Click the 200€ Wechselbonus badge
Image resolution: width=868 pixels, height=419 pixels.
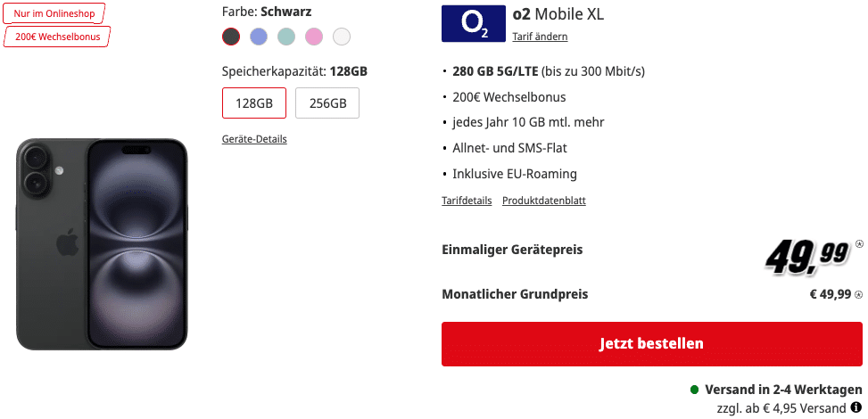pyautogui.click(x=57, y=37)
